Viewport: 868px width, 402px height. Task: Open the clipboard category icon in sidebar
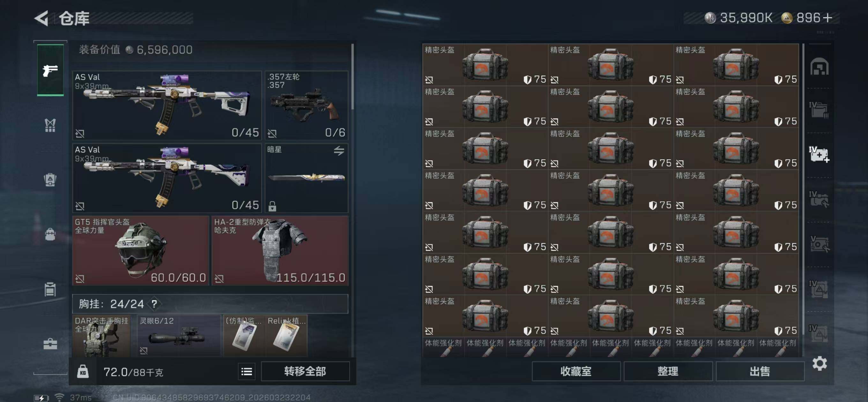click(50, 289)
